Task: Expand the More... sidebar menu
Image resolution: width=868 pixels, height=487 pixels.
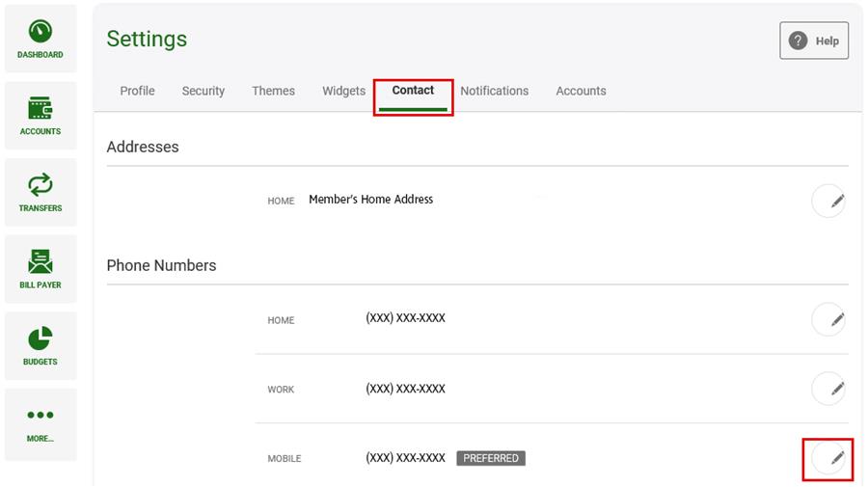Action: tap(41, 422)
